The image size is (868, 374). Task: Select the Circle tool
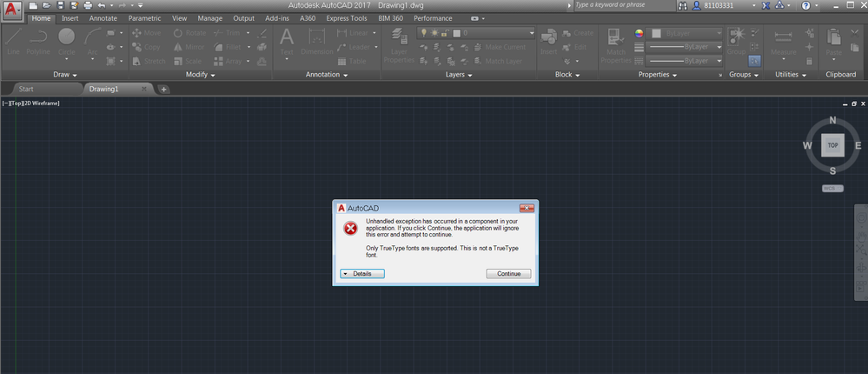(x=66, y=42)
